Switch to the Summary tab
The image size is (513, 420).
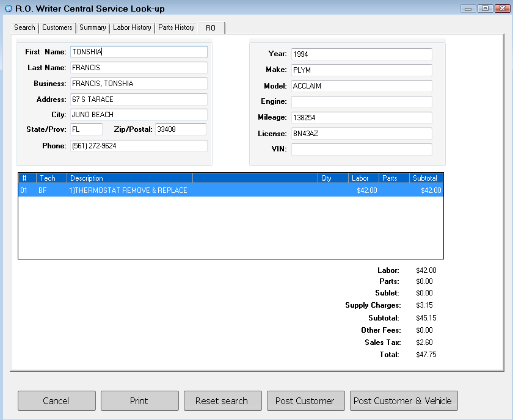click(x=92, y=27)
